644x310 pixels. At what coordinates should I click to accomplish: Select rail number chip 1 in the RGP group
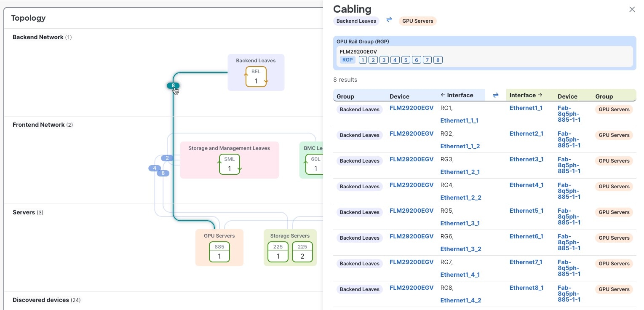tap(363, 60)
